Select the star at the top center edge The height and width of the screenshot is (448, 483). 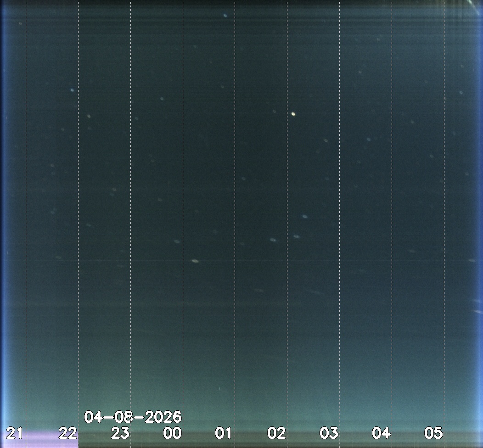click(x=225, y=15)
